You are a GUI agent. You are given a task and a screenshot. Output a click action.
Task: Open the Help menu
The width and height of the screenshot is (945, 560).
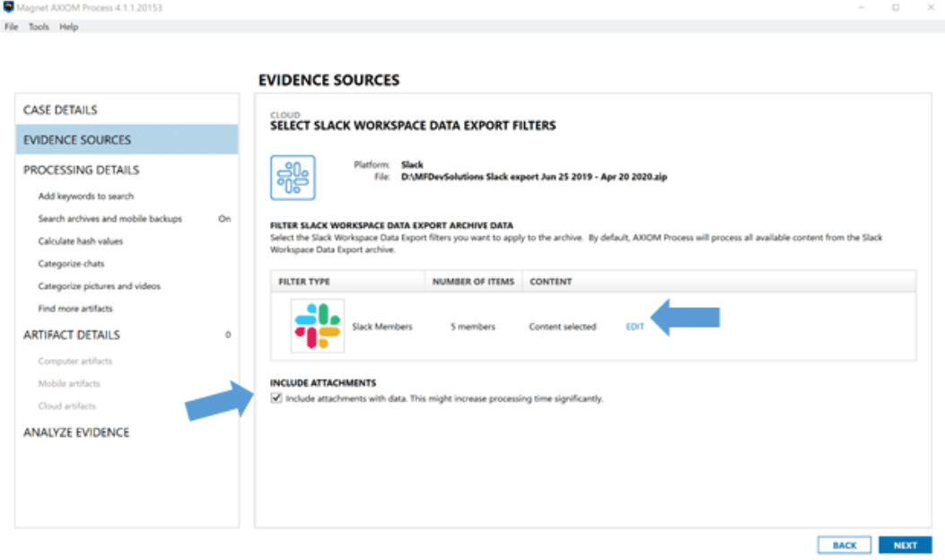(69, 27)
